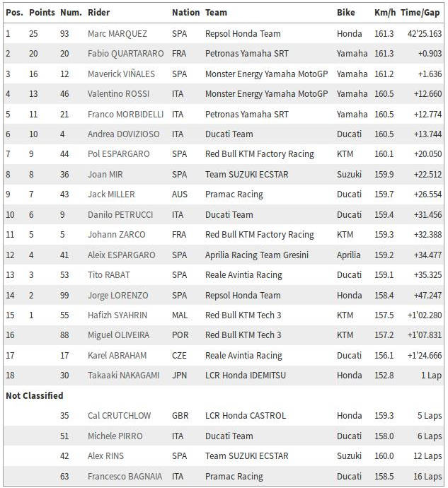Image resolution: width=448 pixels, height=488 pixels.
Task: Click Takaaki NAKAGAMI rider name
Action: 123,376
